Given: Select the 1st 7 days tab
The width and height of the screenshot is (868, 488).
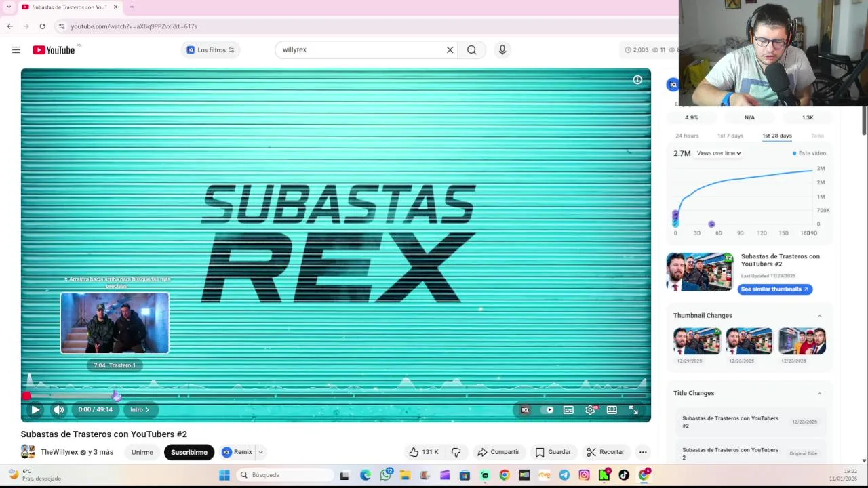Looking at the screenshot, I should point(730,136).
